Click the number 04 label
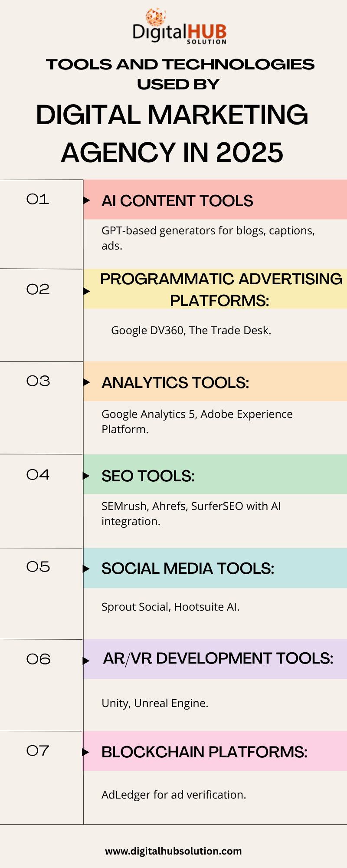 (38, 474)
